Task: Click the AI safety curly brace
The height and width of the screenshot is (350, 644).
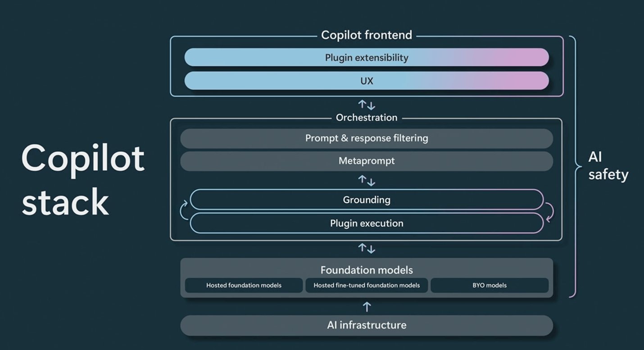Action: tap(574, 167)
